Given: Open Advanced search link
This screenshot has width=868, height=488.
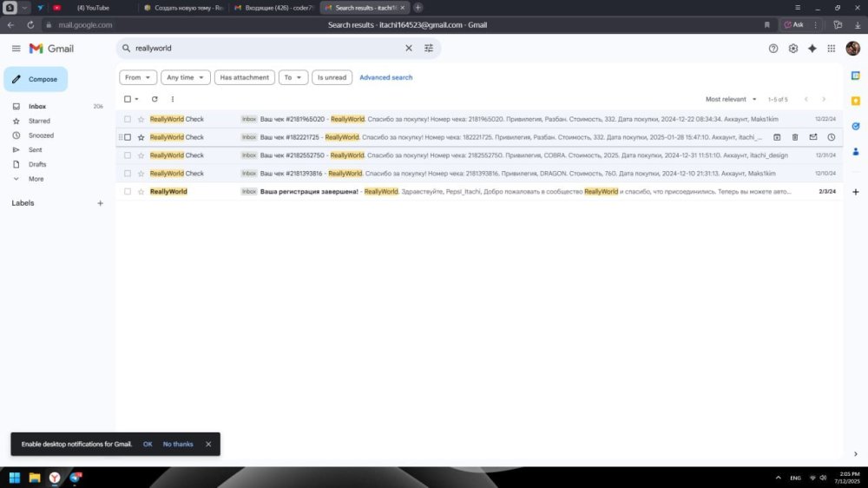Looking at the screenshot, I should click(386, 77).
